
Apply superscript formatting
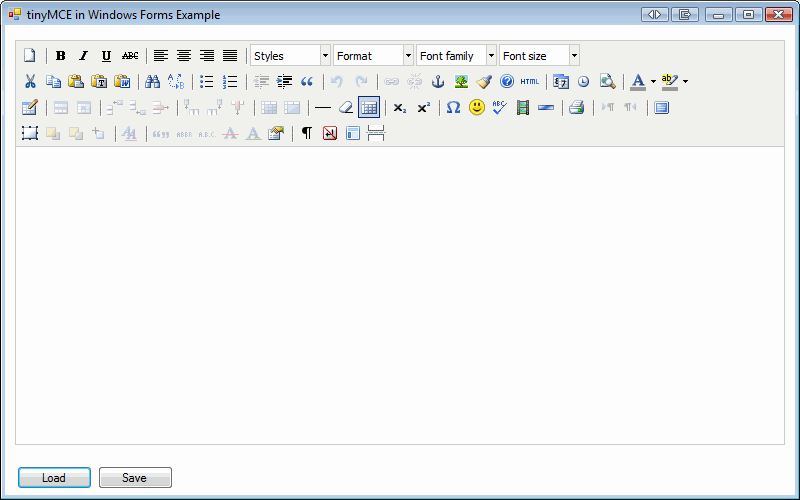pos(423,108)
